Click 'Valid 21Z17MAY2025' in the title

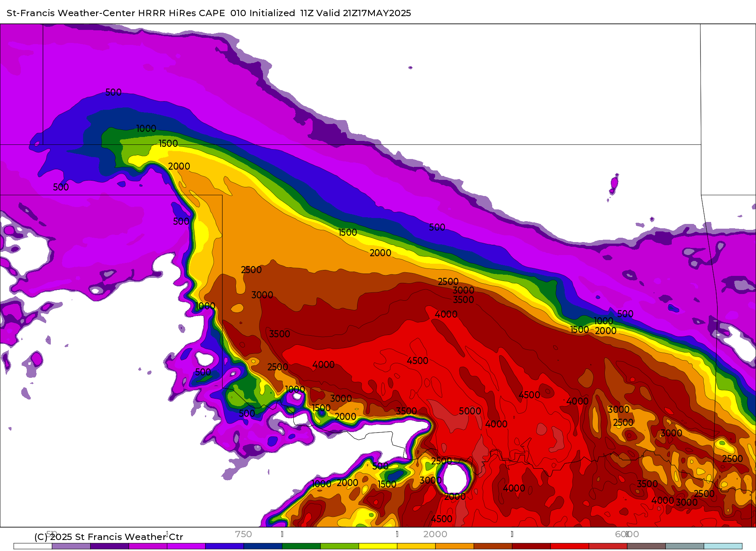[x=363, y=13]
